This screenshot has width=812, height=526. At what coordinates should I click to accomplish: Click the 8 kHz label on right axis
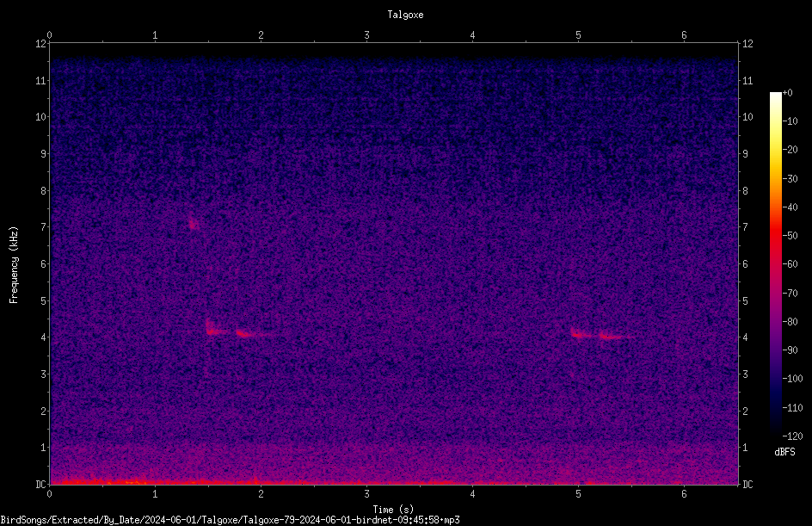tap(745, 191)
